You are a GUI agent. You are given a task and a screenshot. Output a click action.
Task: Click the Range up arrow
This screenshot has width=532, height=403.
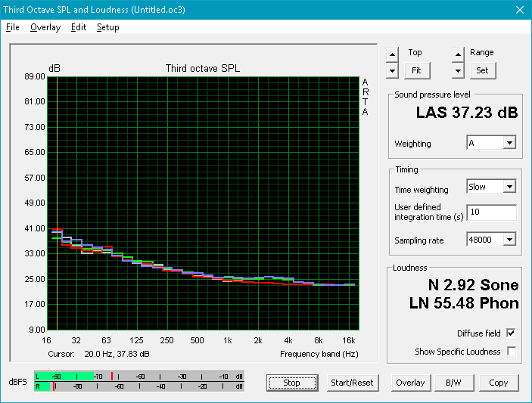tap(458, 54)
